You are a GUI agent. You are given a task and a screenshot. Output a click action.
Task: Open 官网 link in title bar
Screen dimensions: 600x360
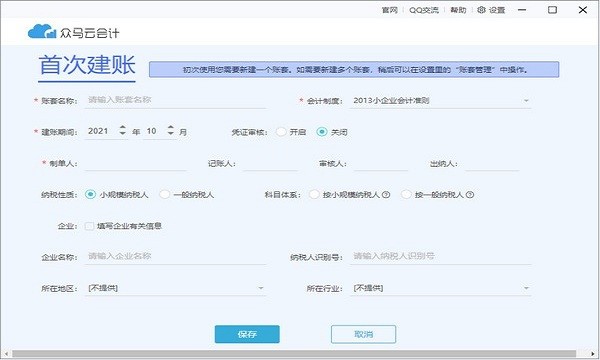(x=390, y=10)
